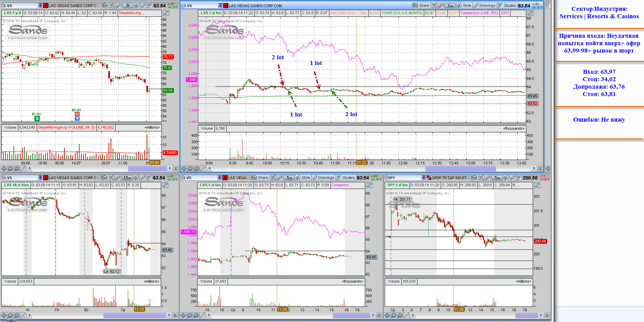Change 5m timeframe in the SPY chart
This screenshot has width=644, height=322.
[x=497, y=178]
